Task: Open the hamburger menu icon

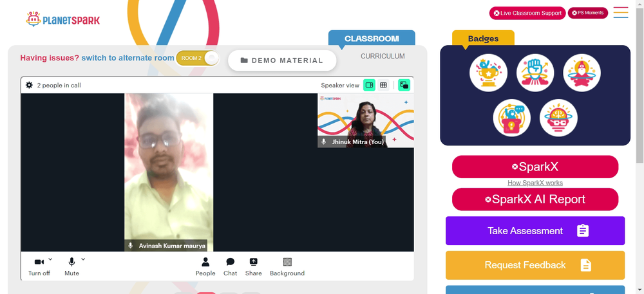Action: 621,13
